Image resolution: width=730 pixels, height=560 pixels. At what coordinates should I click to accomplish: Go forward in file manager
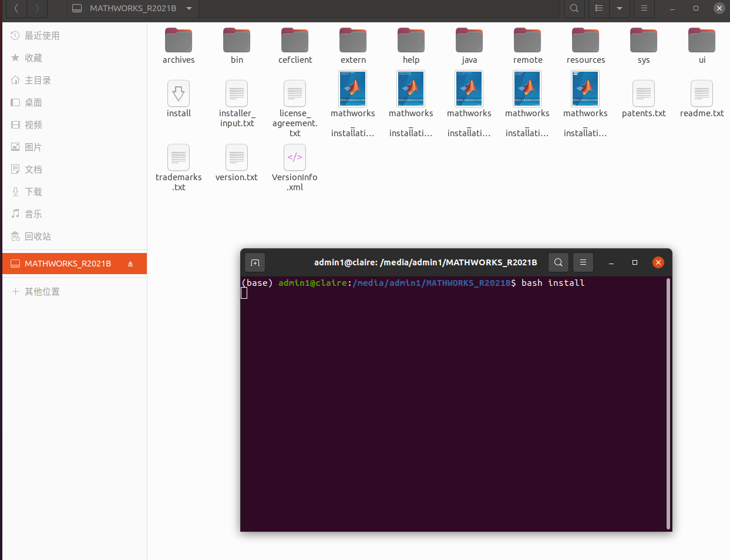(37, 8)
